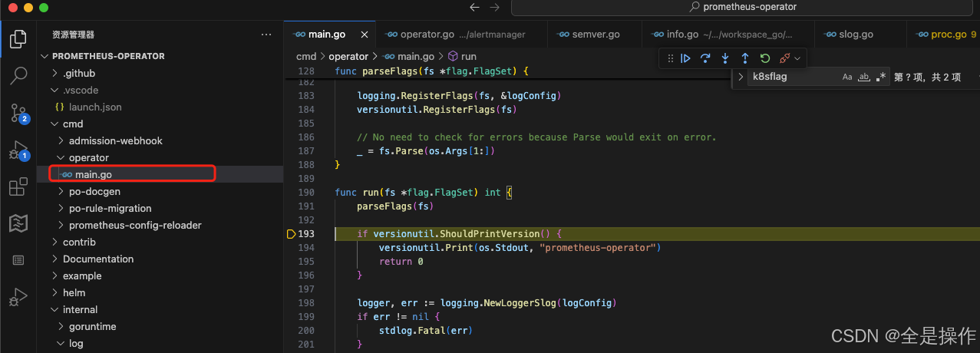Expand the contrib folder
This screenshot has width=980, height=353.
[x=160, y=242]
